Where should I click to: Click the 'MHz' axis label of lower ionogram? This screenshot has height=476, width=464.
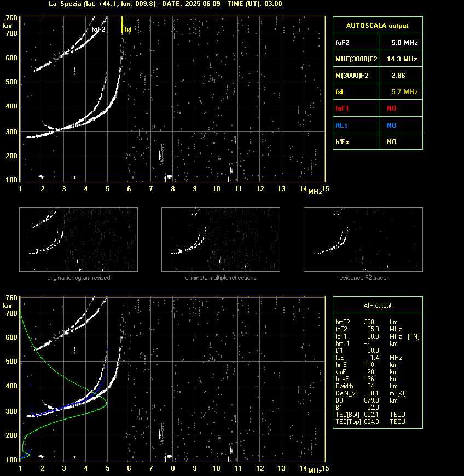pos(315,471)
